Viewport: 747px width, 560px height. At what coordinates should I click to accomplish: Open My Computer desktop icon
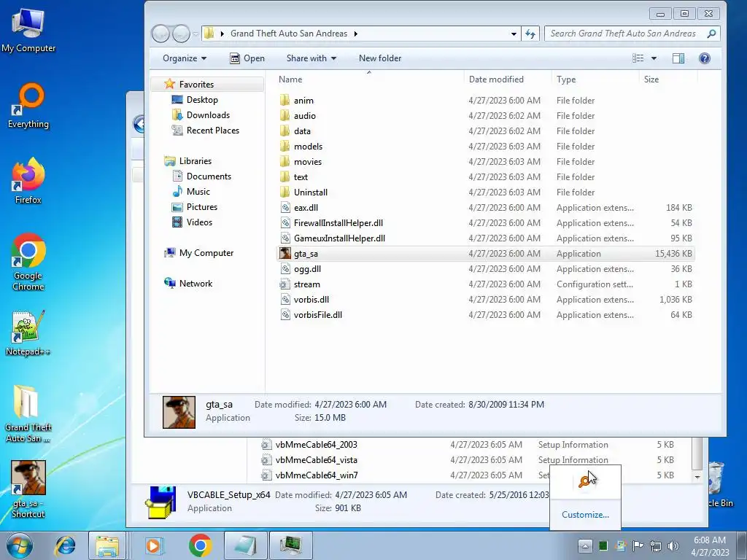pos(28,29)
